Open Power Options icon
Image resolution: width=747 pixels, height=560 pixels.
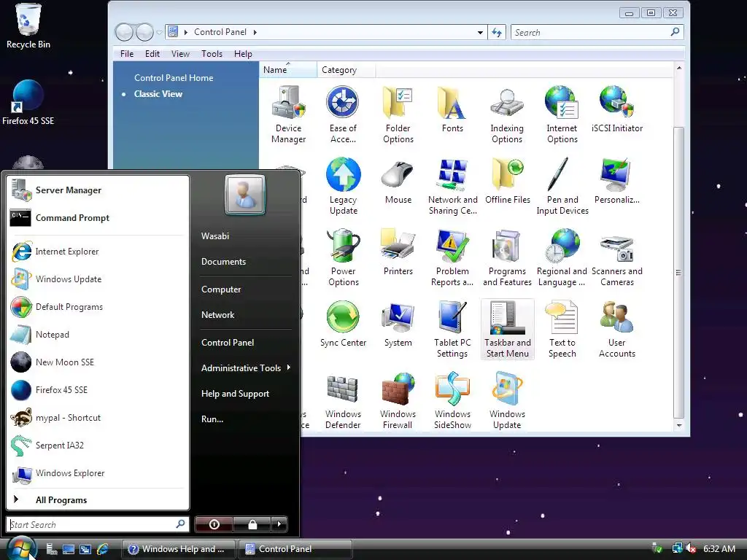(x=343, y=257)
